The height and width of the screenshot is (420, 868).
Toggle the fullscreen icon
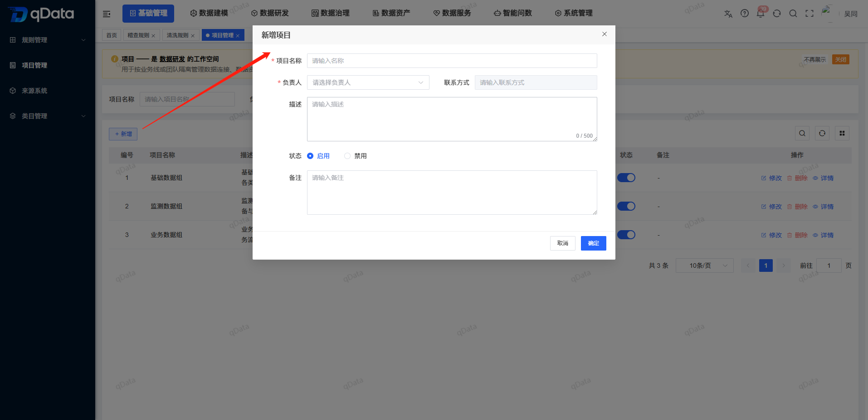pos(809,14)
